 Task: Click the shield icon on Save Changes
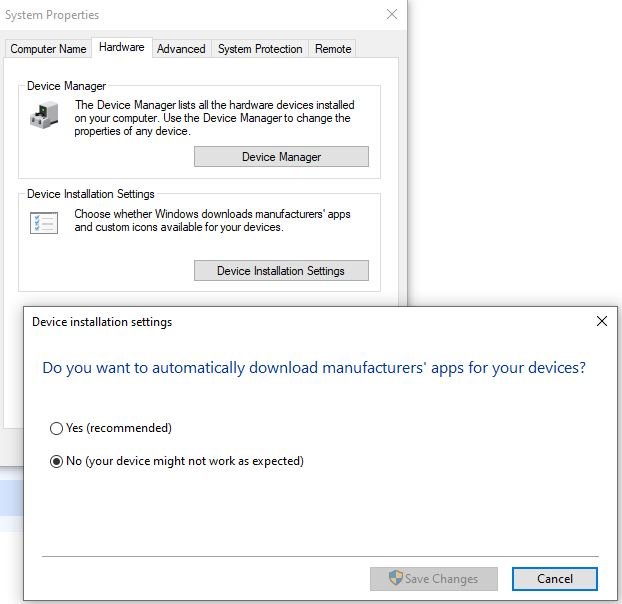click(396, 578)
